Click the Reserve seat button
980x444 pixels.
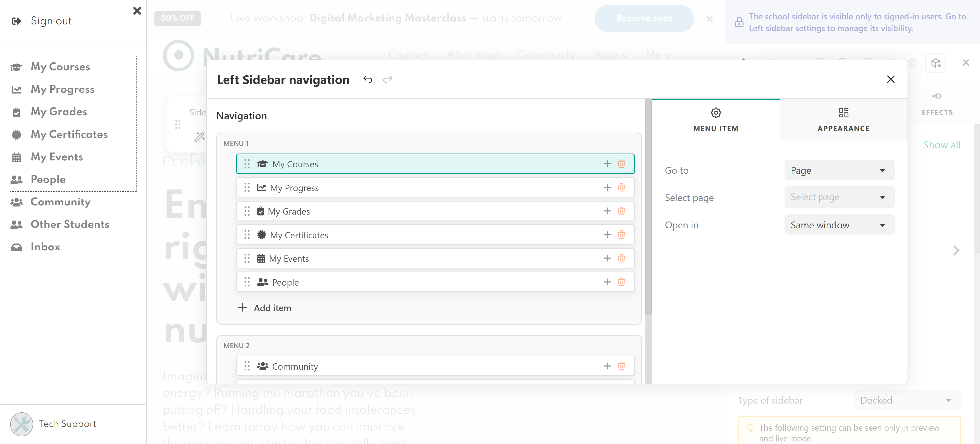[644, 18]
